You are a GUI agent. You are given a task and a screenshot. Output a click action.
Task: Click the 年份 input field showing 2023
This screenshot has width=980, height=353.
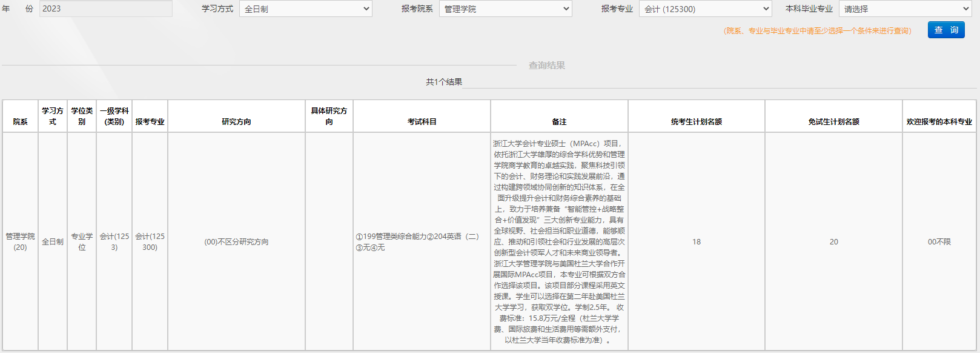click(105, 8)
